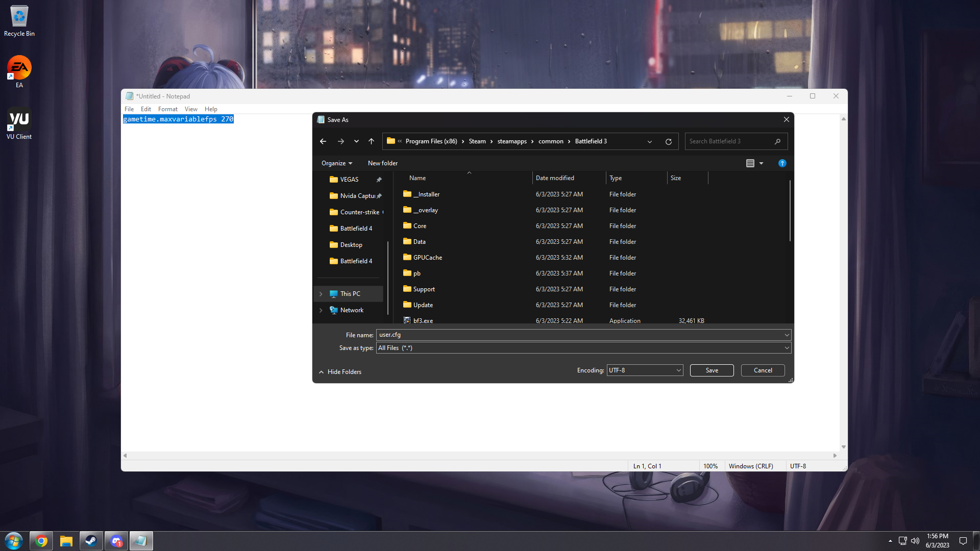
Task: Select the GPUCache folder in the list
Action: (427, 258)
